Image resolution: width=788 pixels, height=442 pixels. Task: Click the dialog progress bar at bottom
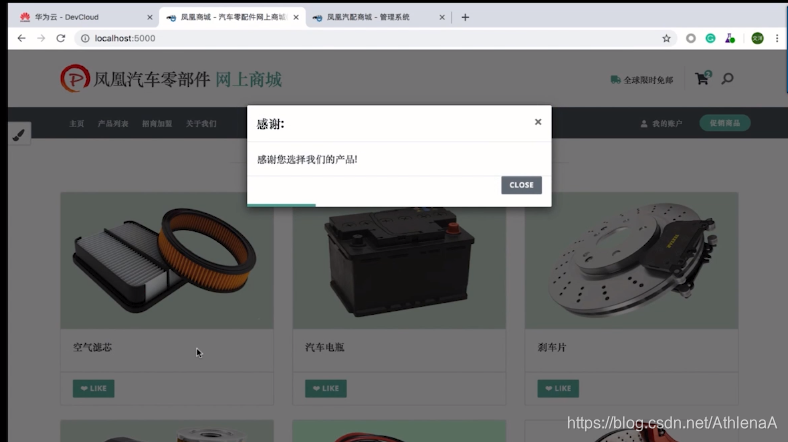tap(281, 205)
